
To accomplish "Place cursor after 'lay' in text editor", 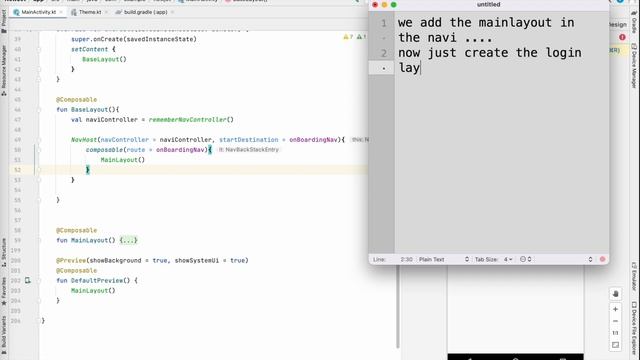I will (x=420, y=68).
